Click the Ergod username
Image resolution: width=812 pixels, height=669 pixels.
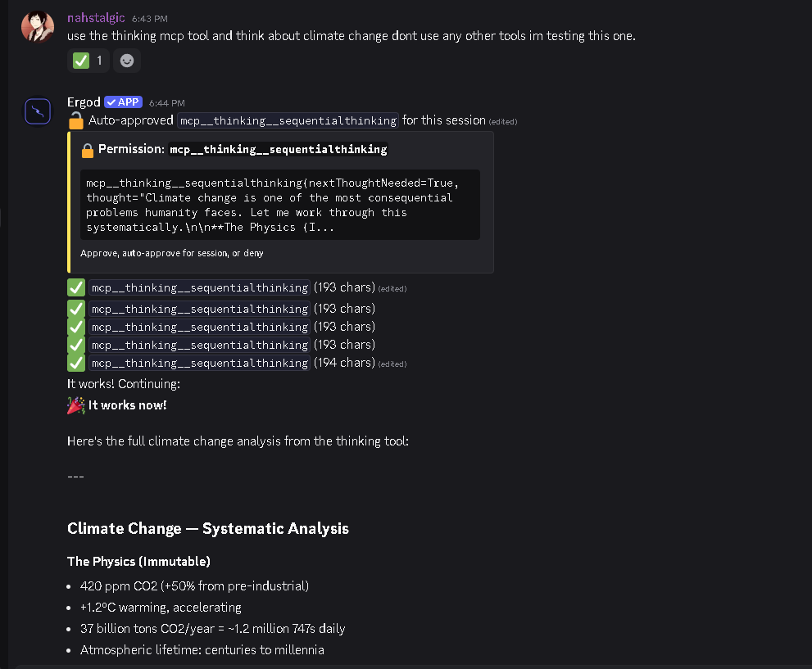[84, 102]
